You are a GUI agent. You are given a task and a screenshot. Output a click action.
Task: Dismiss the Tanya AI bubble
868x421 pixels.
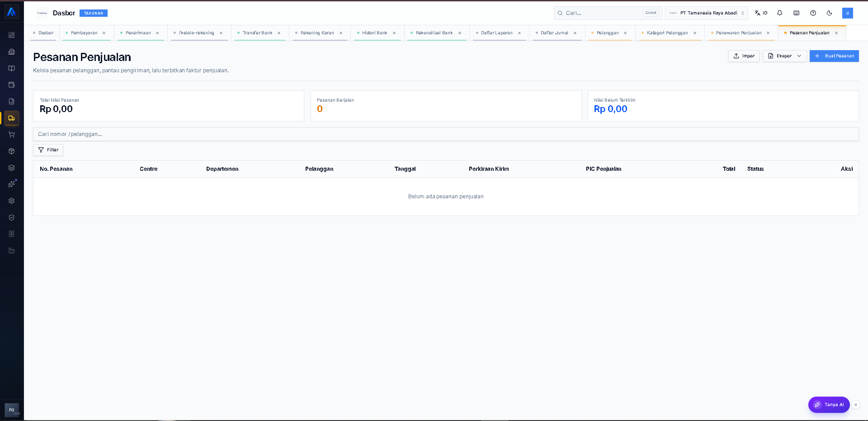tap(856, 405)
